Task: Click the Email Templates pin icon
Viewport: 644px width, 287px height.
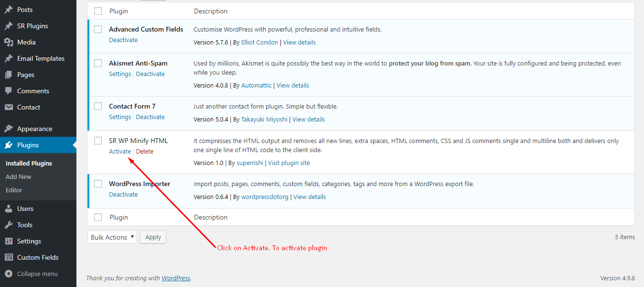Action: 9,58
